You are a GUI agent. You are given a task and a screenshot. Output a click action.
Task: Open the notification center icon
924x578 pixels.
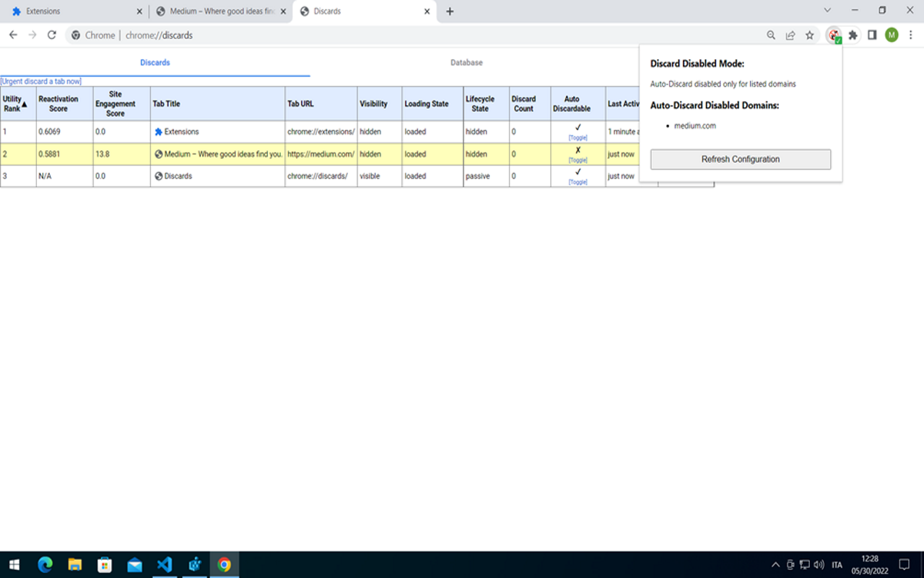click(x=904, y=565)
